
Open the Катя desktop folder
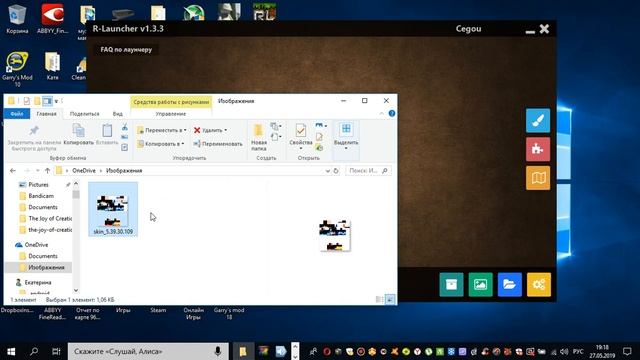point(52,66)
